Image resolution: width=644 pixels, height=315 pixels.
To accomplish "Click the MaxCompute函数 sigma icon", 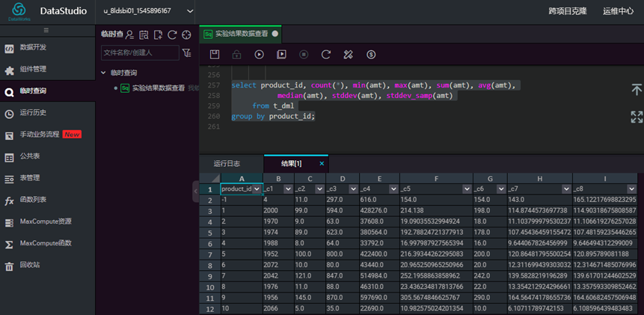I will click(9, 244).
